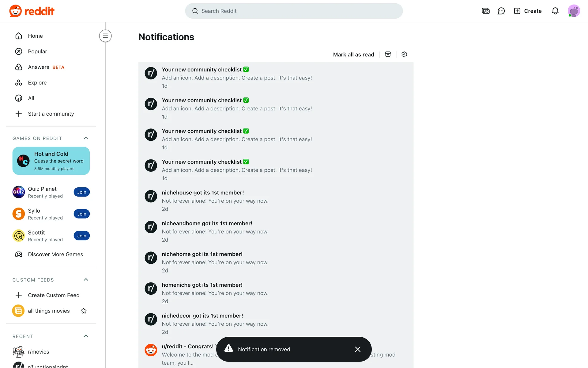The image size is (588, 368).
Task: Open Explore from the sidebar
Action: [37, 83]
